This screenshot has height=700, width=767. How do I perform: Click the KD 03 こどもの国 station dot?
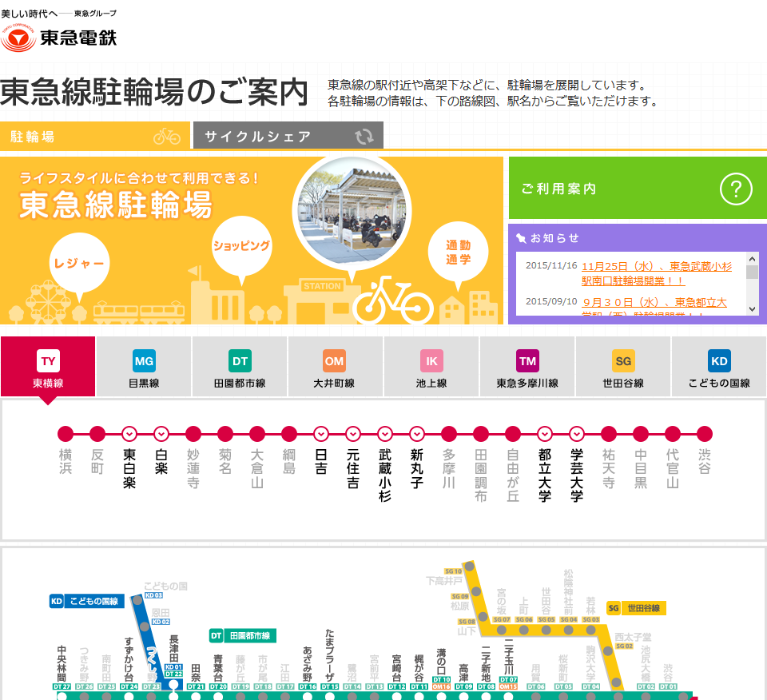pyautogui.click(x=138, y=600)
